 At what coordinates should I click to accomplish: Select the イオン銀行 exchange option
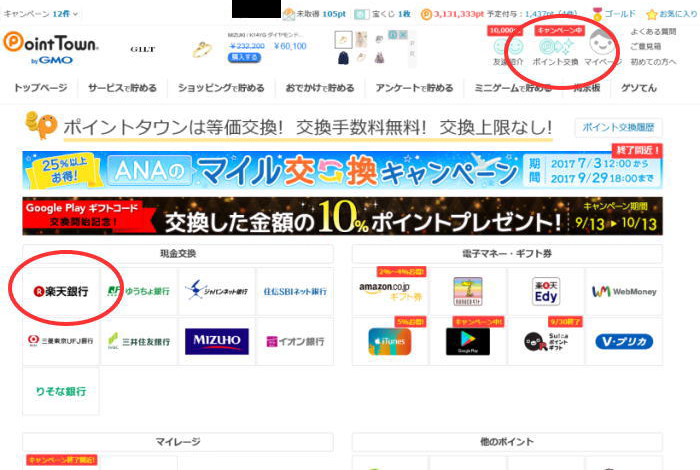pos(295,341)
